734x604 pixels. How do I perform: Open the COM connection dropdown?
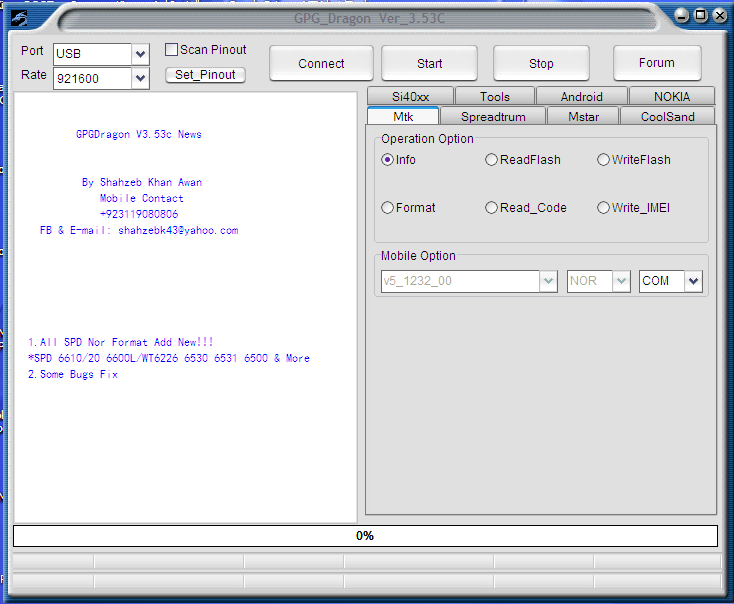[x=693, y=281]
